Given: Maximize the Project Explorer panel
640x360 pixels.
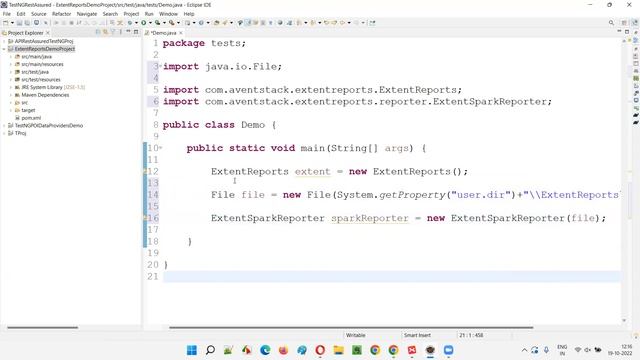Looking at the screenshot, I should [x=136, y=32].
